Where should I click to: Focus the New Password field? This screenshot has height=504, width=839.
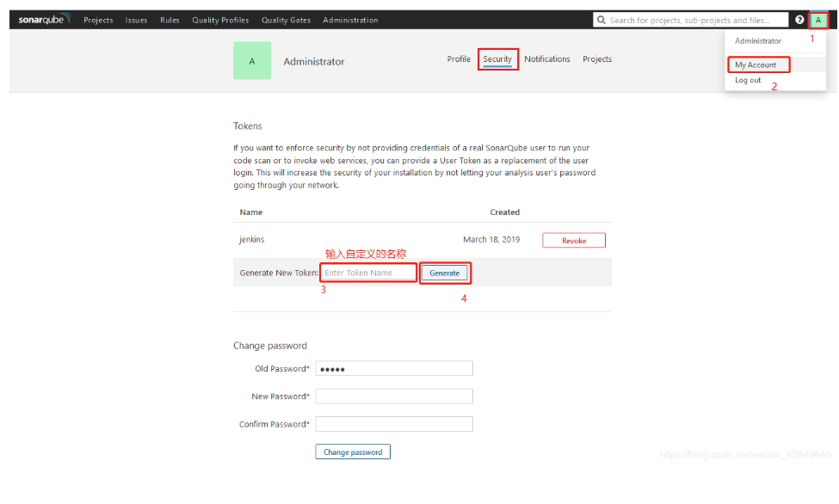[394, 396]
